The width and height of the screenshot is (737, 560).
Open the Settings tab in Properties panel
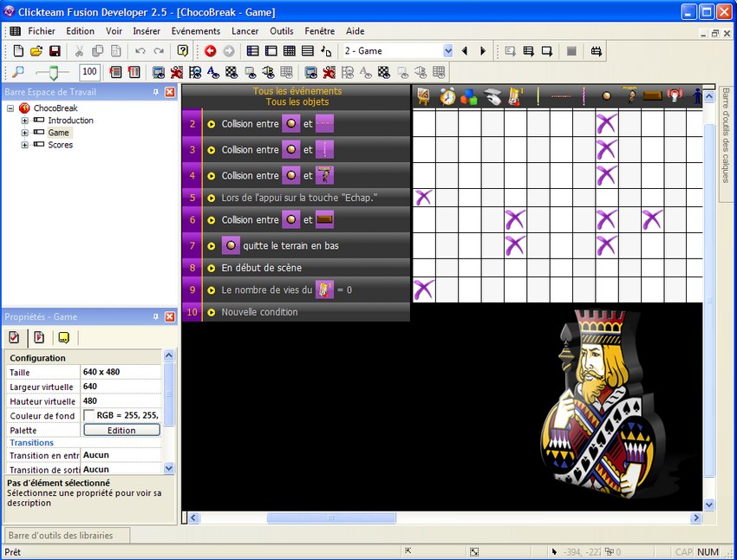click(x=14, y=337)
